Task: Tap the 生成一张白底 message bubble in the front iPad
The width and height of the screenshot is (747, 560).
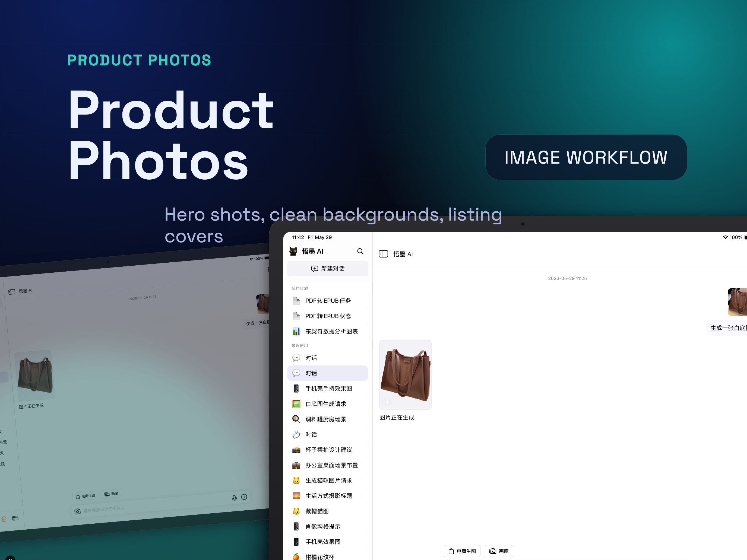Action: pos(727,328)
